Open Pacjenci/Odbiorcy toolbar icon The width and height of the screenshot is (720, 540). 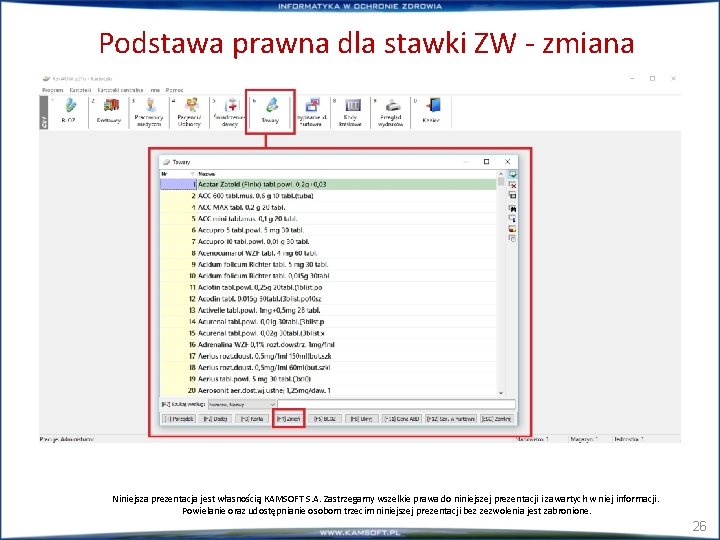[189, 112]
